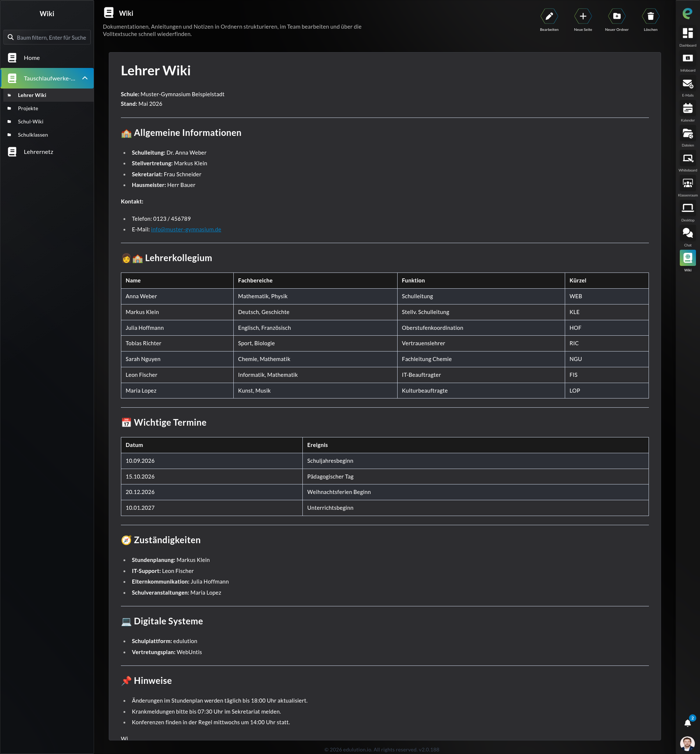
Task: Click the Tauschlaufwerke book icon
Action: click(x=12, y=78)
